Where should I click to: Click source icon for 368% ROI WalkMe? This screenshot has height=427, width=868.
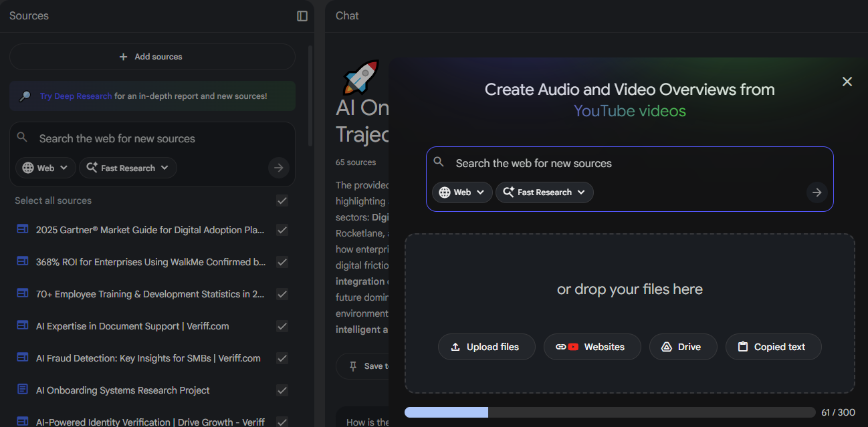click(23, 261)
